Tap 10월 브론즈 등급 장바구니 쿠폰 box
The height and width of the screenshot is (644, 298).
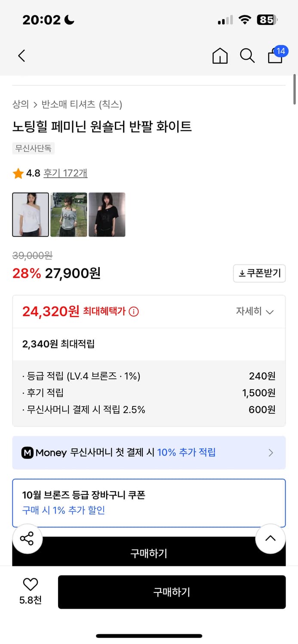149,503
